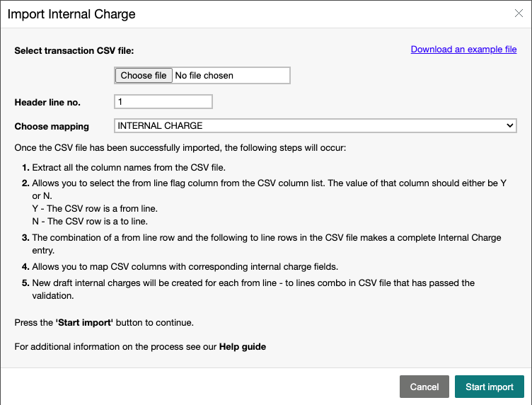This screenshot has width=532, height=405.
Task: Close the Import Internal Charge dialog
Action: click(x=519, y=13)
